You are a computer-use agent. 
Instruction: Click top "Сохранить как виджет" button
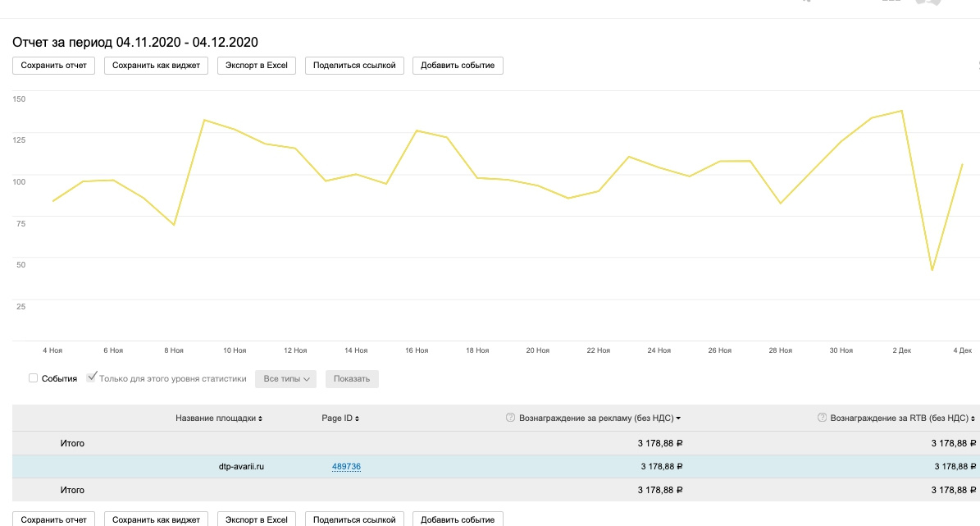157,66
